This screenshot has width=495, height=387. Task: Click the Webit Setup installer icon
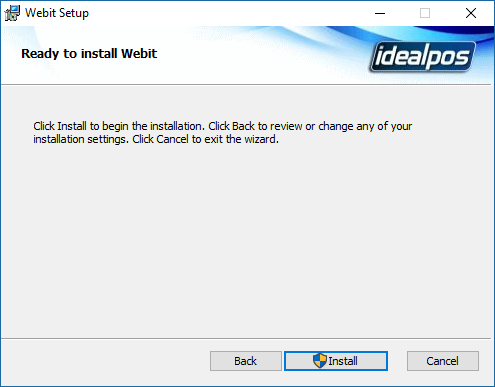(12, 13)
